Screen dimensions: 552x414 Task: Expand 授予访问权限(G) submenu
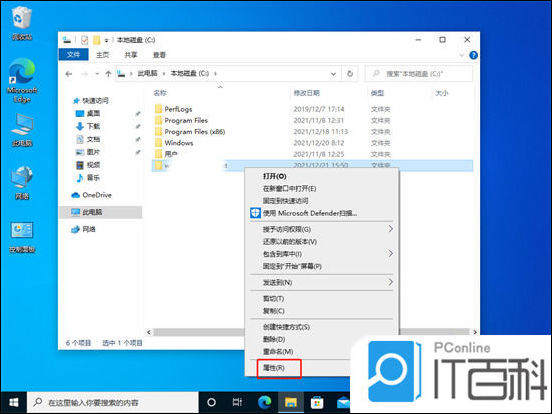322,230
